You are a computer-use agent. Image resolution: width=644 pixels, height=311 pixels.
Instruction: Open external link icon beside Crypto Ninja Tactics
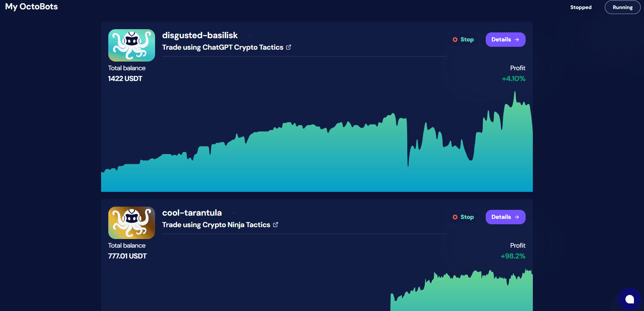[276, 225]
